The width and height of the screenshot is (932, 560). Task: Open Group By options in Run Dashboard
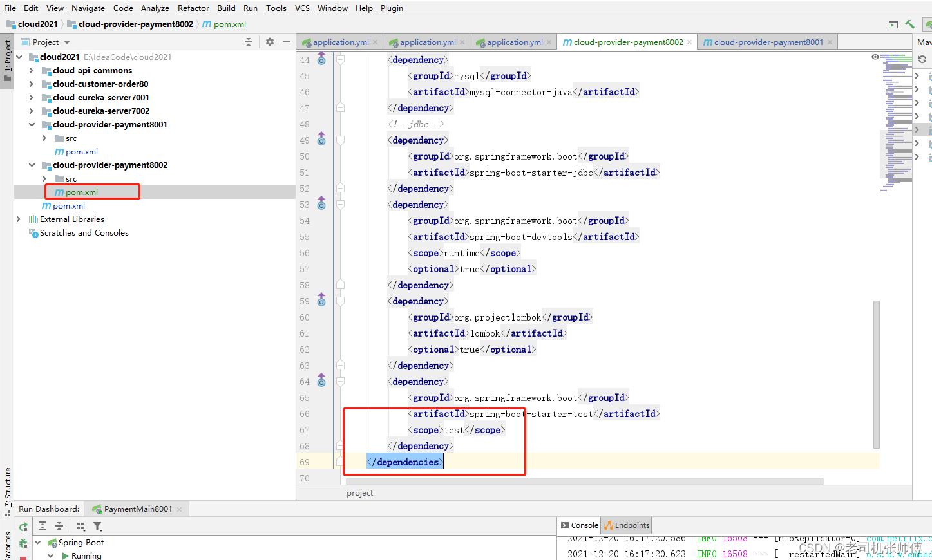81,526
